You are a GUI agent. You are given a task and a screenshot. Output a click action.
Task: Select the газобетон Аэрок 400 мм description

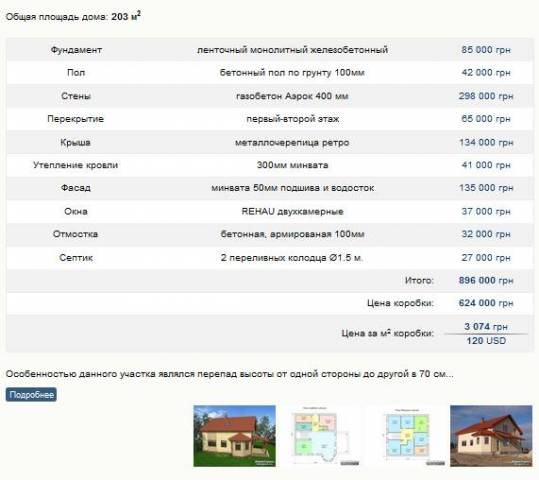[293, 96]
